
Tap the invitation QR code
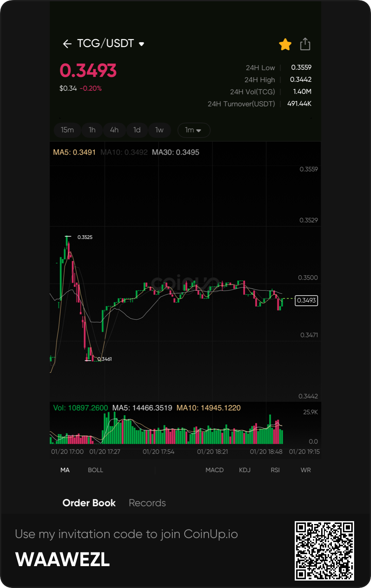coord(324,551)
